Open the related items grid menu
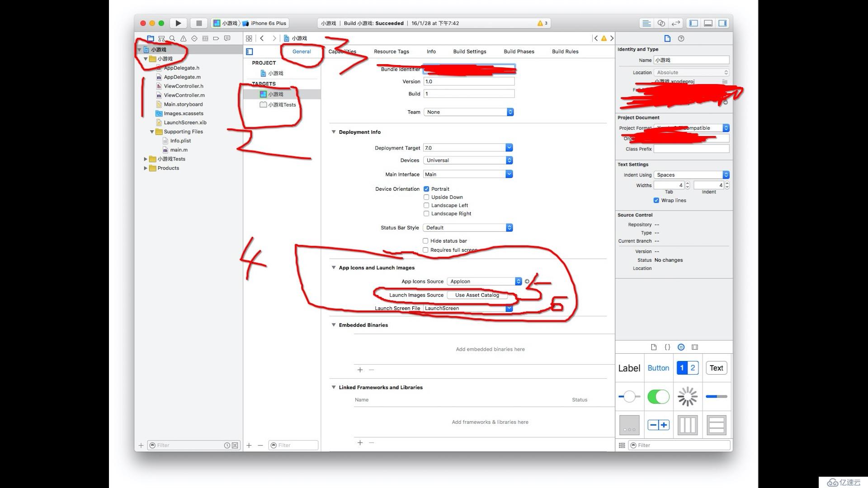 (x=249, y=38)
